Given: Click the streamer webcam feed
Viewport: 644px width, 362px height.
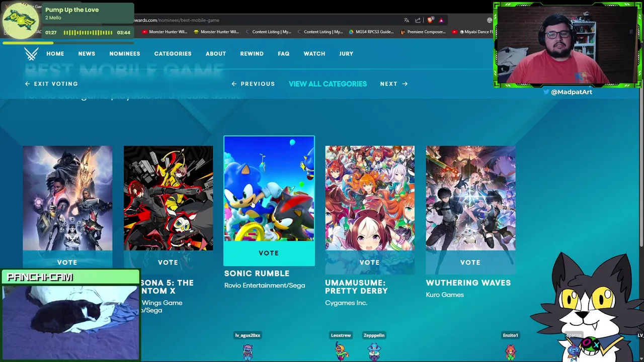Looking at the screenshot, I should click(x=569, y=44).
